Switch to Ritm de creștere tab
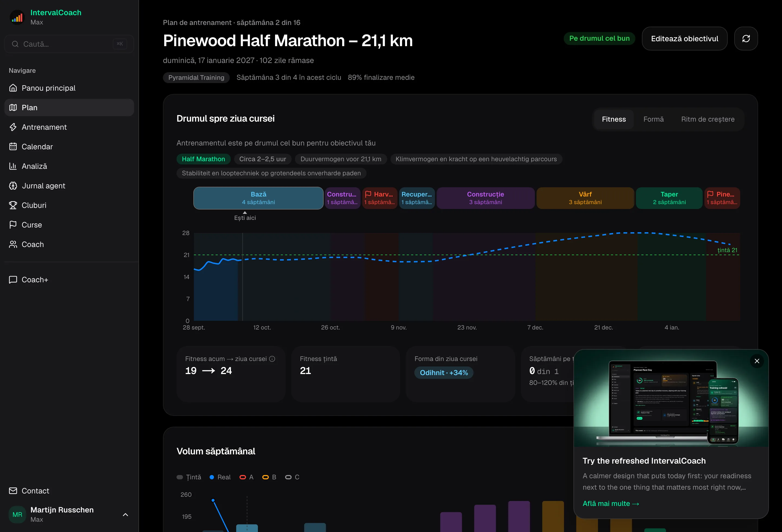This screenshot has width=782, height=532. click(x=708, y=119)
